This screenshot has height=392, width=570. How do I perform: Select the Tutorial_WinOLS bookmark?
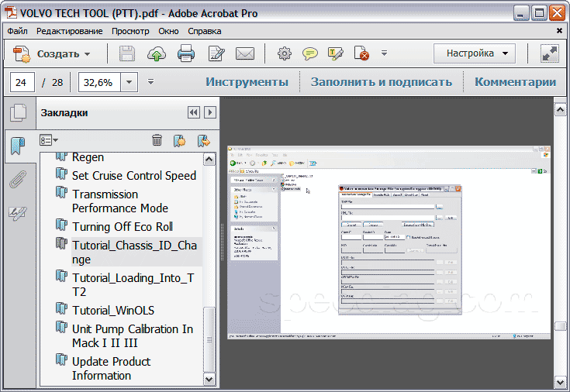tap(112, 310)
